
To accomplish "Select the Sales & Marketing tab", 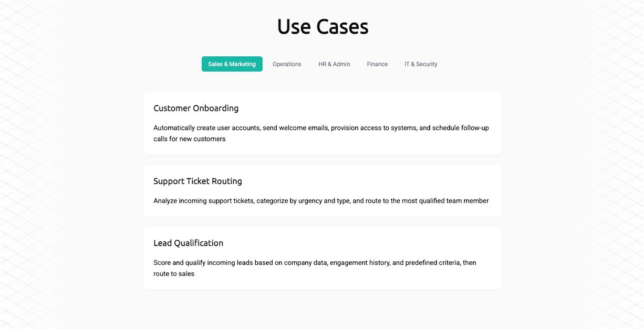I will pos(232,64).
